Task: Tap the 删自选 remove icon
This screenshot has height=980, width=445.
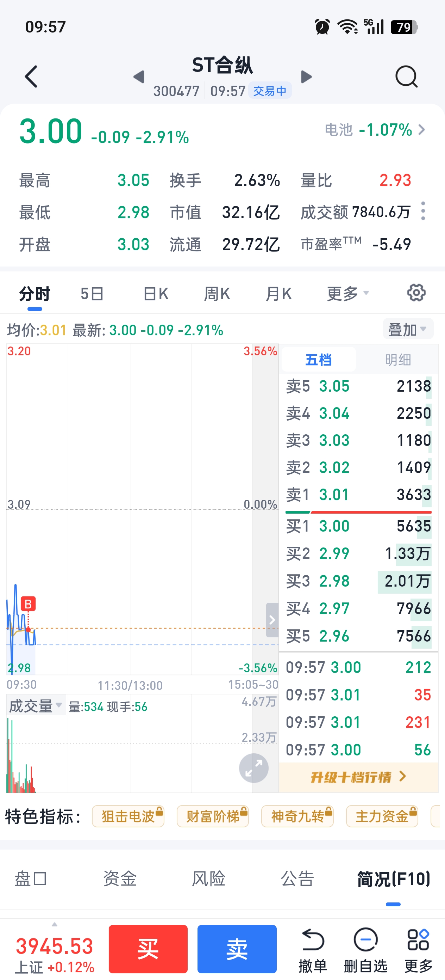Action: coord(365,940)
